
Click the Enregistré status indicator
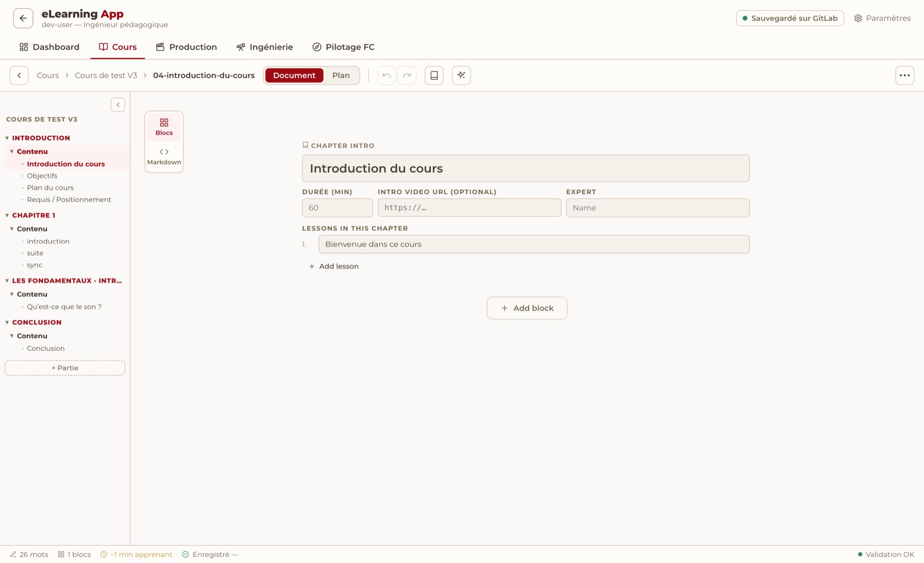210,554
